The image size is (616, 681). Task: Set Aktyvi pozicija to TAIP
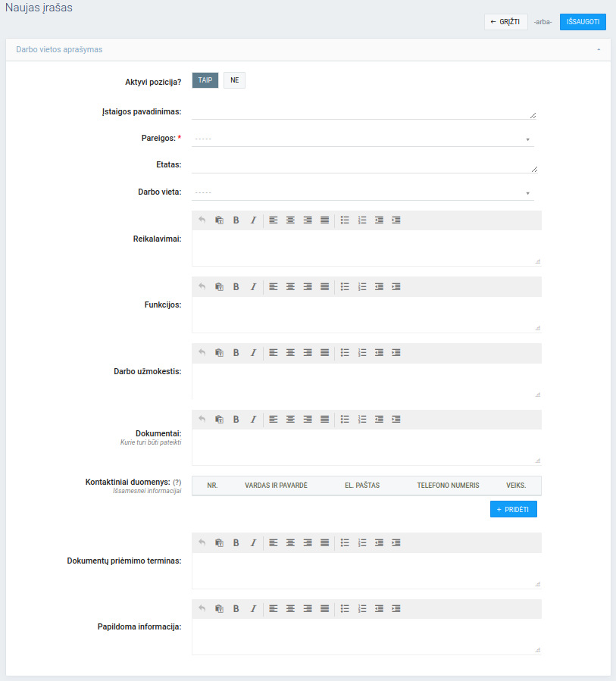(205, 80)
